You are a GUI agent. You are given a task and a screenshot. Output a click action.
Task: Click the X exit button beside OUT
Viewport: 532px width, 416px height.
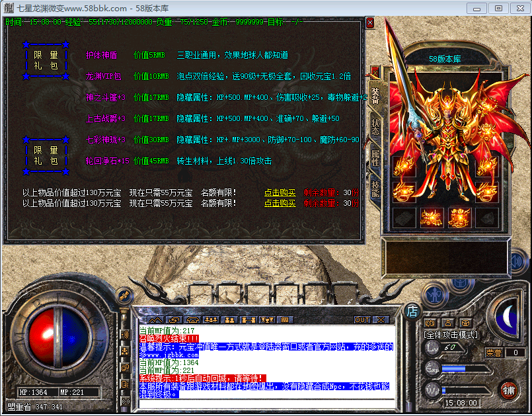[381, 320]
